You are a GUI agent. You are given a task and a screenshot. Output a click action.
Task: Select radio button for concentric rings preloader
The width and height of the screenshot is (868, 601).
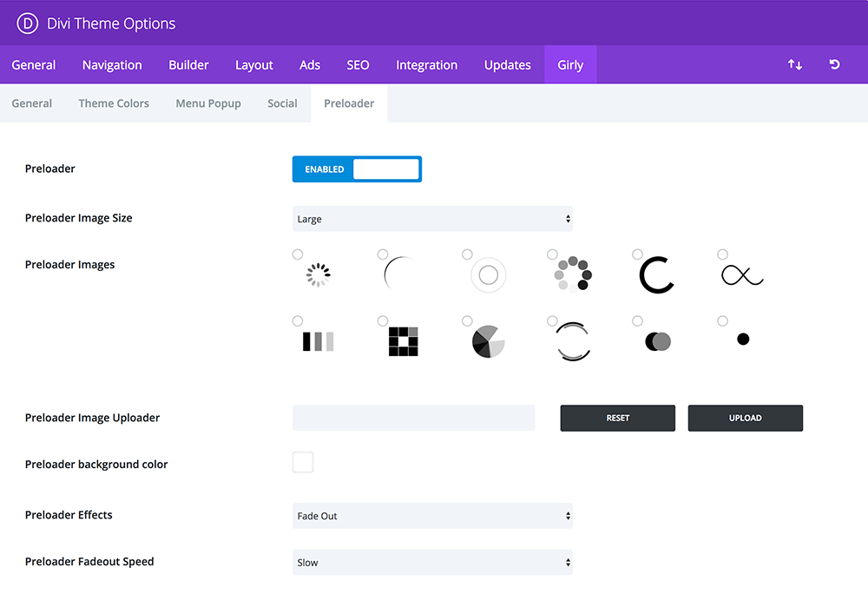(x=467, y=254)
